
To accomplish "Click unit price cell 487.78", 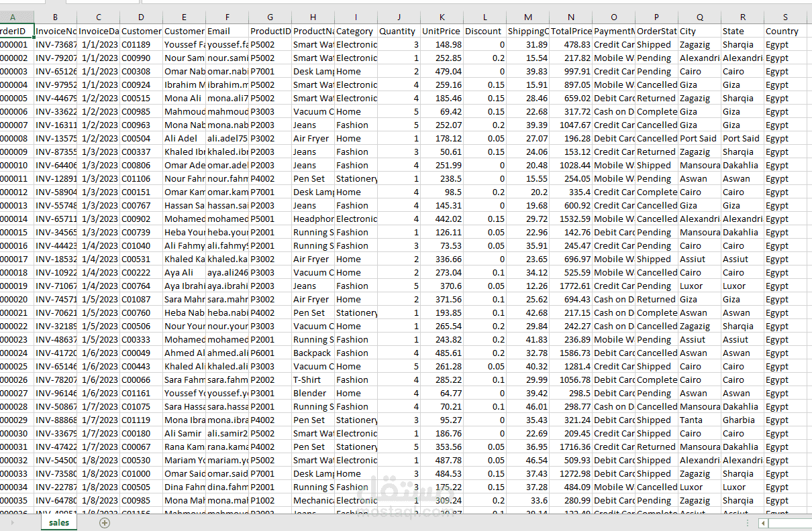I will (x=442, y=460).
